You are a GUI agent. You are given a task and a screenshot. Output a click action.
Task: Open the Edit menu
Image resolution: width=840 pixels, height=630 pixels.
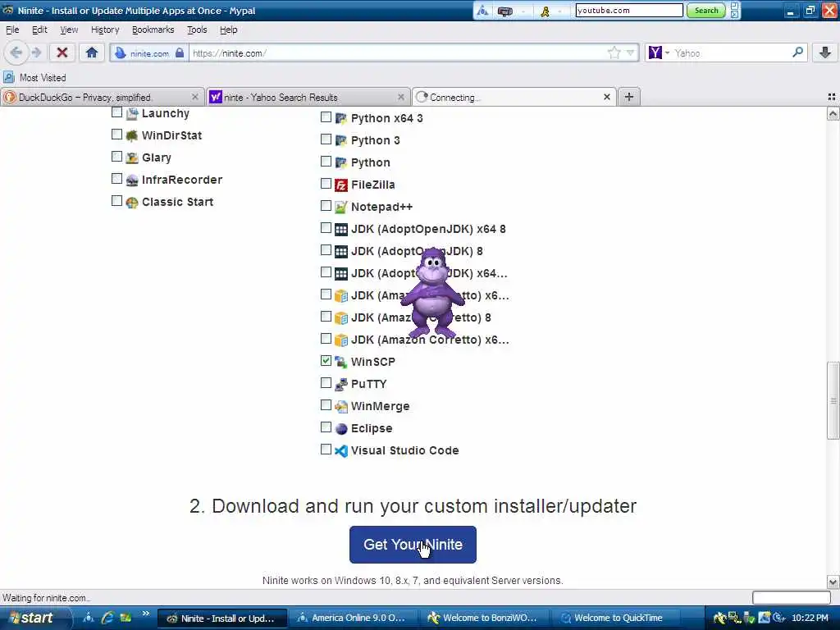coord(39,30)
